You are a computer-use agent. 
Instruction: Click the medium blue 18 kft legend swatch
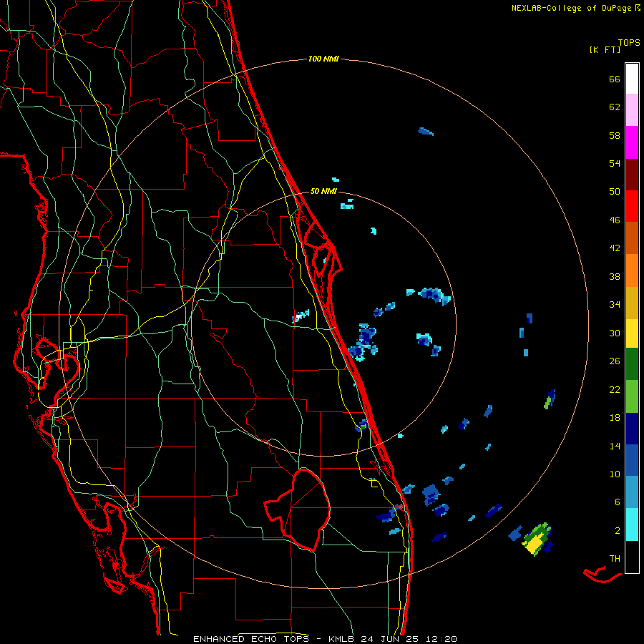coord(632,460)
